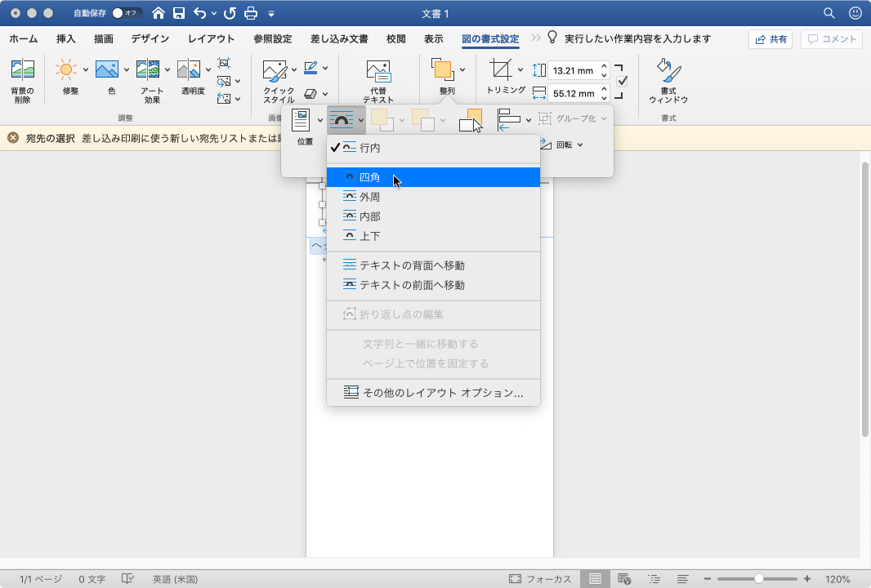Open the Layout (レイアウト) tab

[211, 39]
